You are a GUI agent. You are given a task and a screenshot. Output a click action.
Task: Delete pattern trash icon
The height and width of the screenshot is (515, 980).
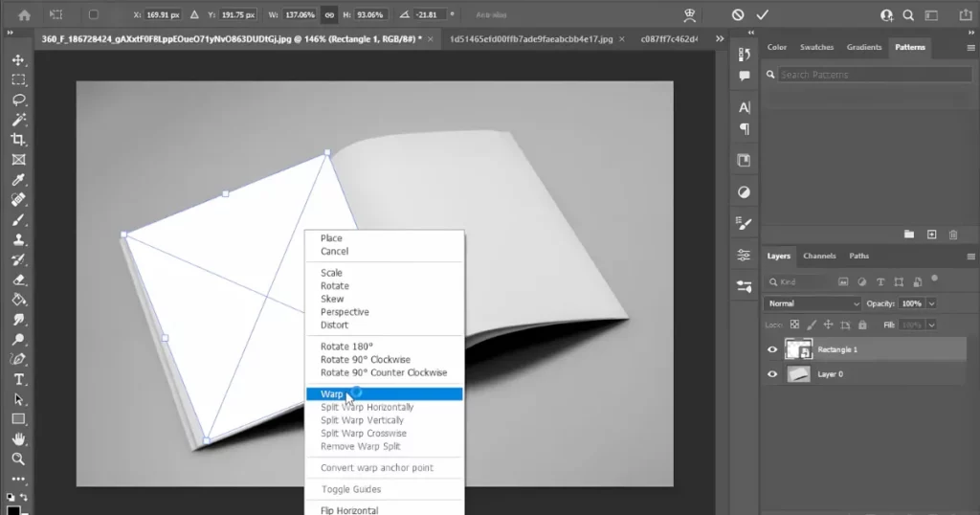[953, 235]
